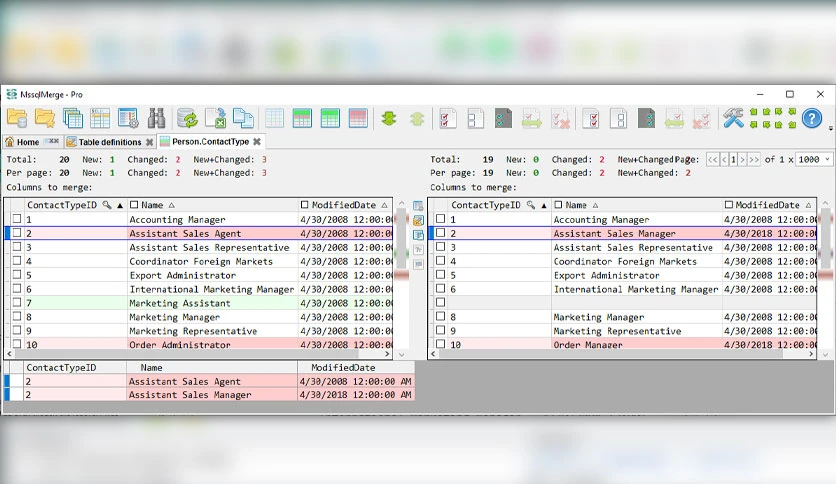836x484 pixels.
Task: Click the second dark grey checklist document icon
Action: pyautogui.click(x=646, y=118)
